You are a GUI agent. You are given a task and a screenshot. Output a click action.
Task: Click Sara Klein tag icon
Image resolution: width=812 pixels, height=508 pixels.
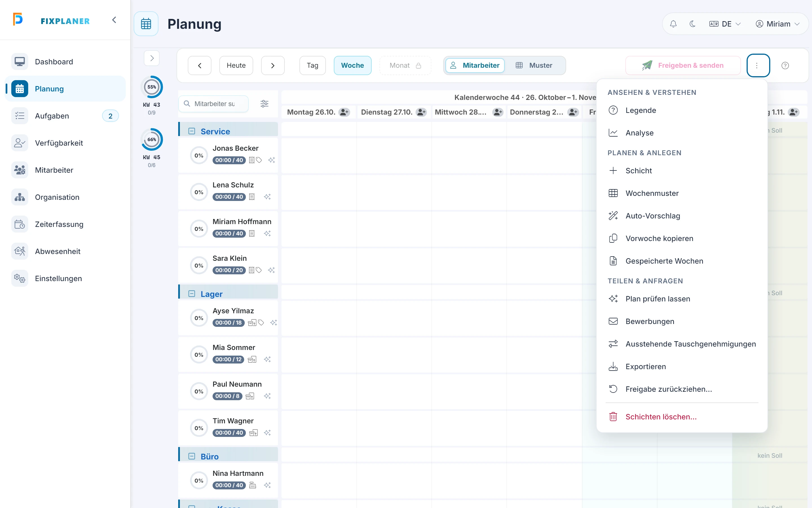tap(259, 270)
